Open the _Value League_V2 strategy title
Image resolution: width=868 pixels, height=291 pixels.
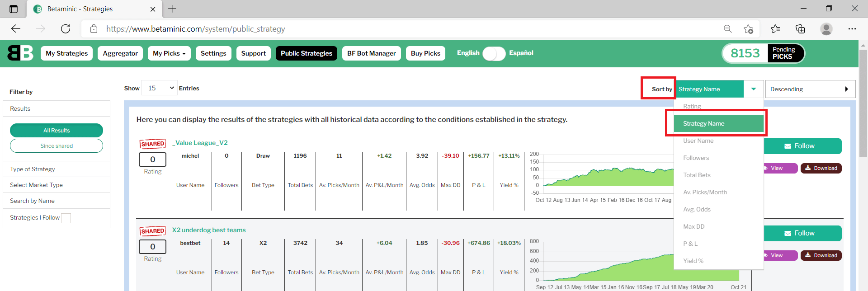(x=200, y=143)
